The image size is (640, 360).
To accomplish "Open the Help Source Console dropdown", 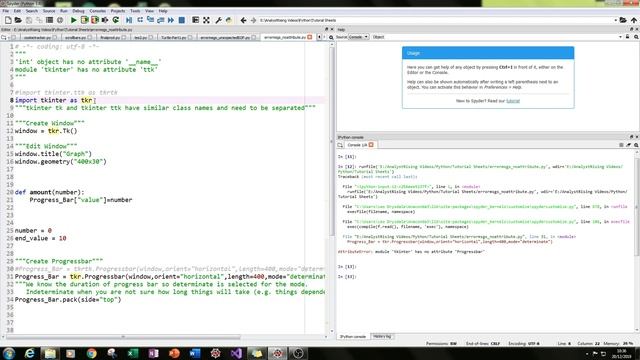I will (x=358, y=37).
